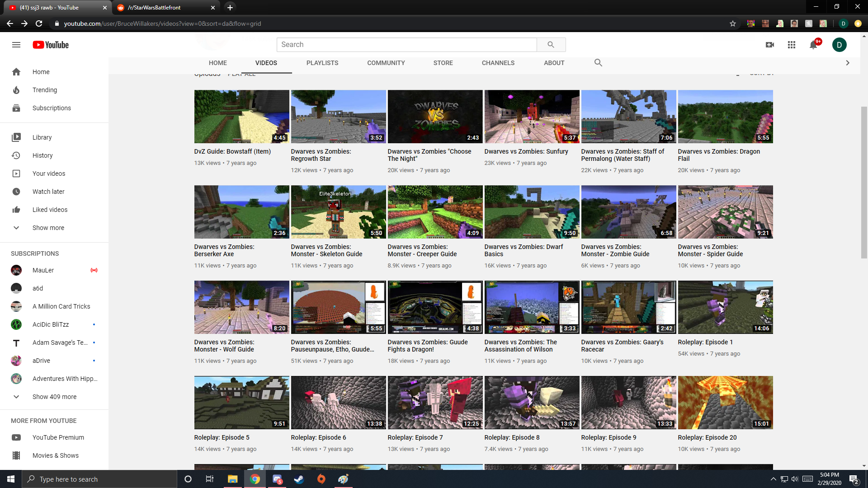Image resolution: width=868 pixels, height=488 pixels.
Task: Open the a6d subscription channel
Action: (x=54, y=288)
